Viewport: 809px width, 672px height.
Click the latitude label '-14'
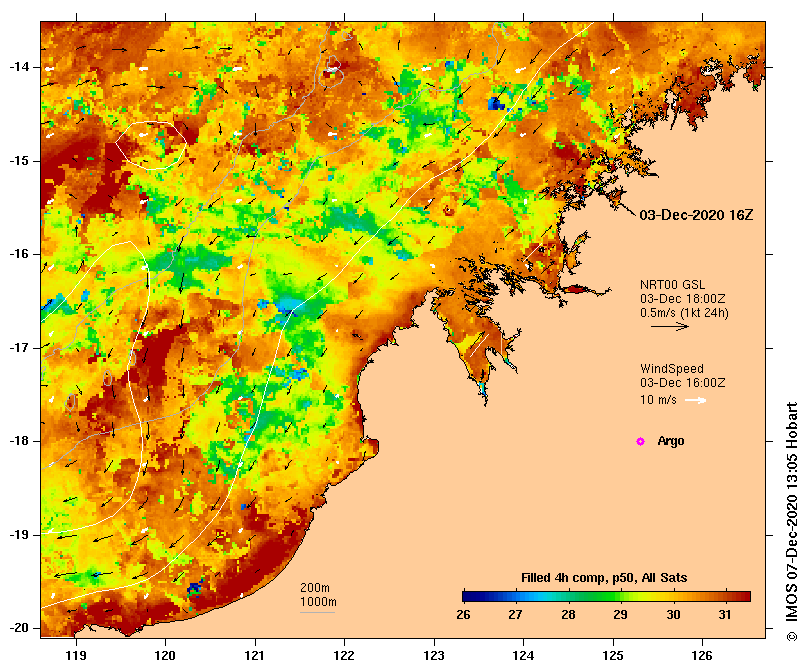19,67
